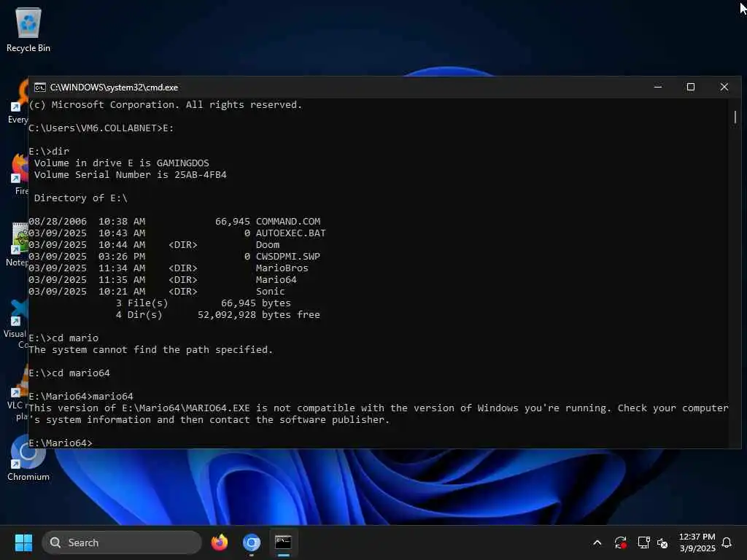Click the cmd.exe title bar icon
Viewport: 747px width, 560px height.
point(40,87)
